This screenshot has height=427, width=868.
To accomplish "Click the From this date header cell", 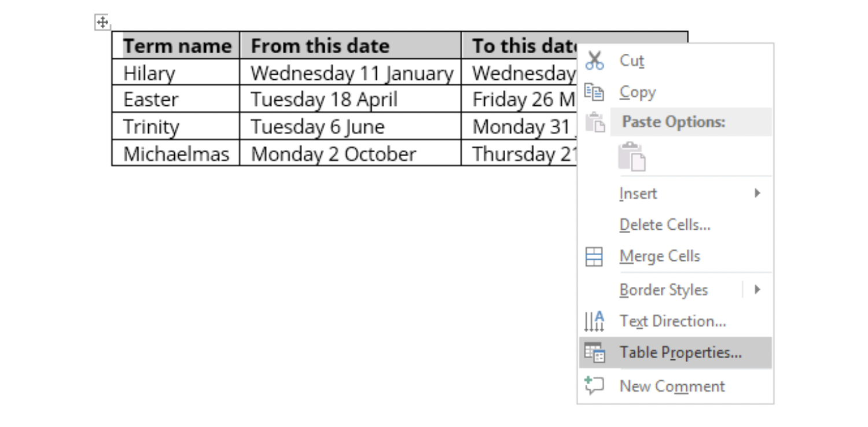I will pyautogui.click(x=351, y=45).
